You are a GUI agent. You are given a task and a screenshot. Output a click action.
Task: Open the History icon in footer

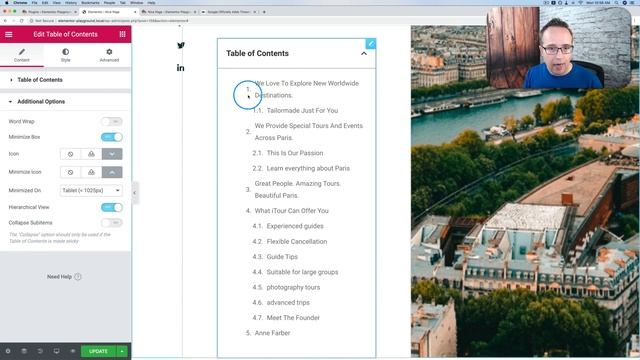[x=40, y=351]
